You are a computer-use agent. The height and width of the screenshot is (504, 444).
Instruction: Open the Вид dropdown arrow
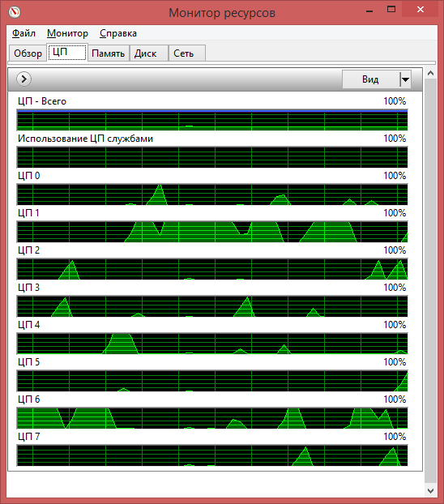point(405,79)
